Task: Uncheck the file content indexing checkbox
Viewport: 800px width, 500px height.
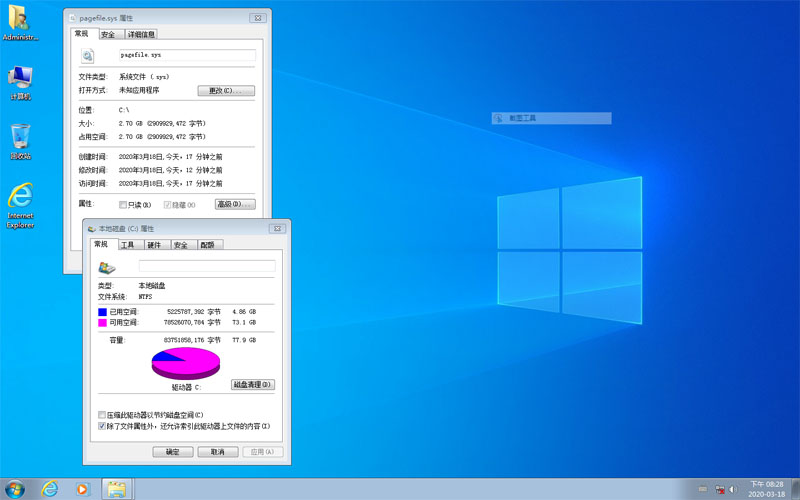Action: click(x=102, y=426)
